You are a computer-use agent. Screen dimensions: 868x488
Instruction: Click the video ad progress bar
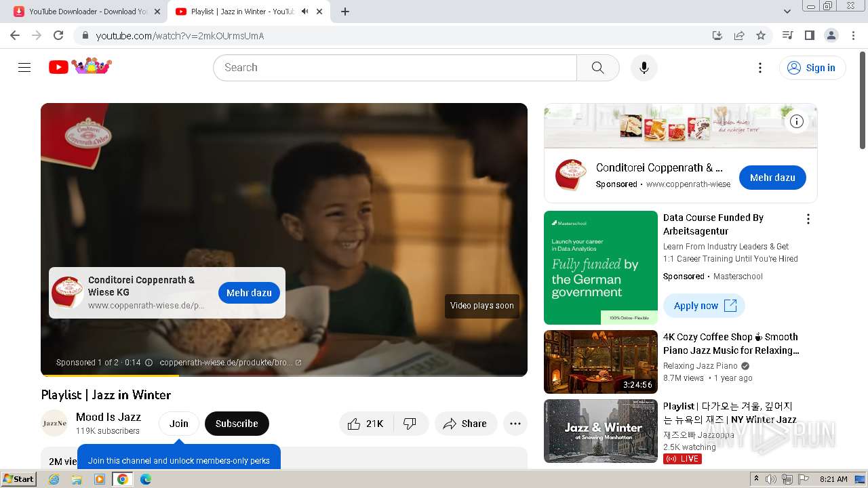tap(284, 375)
